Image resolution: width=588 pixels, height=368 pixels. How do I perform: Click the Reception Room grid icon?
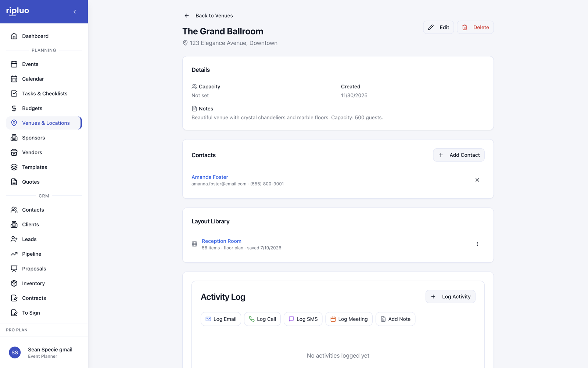click(x=194, y=244)
